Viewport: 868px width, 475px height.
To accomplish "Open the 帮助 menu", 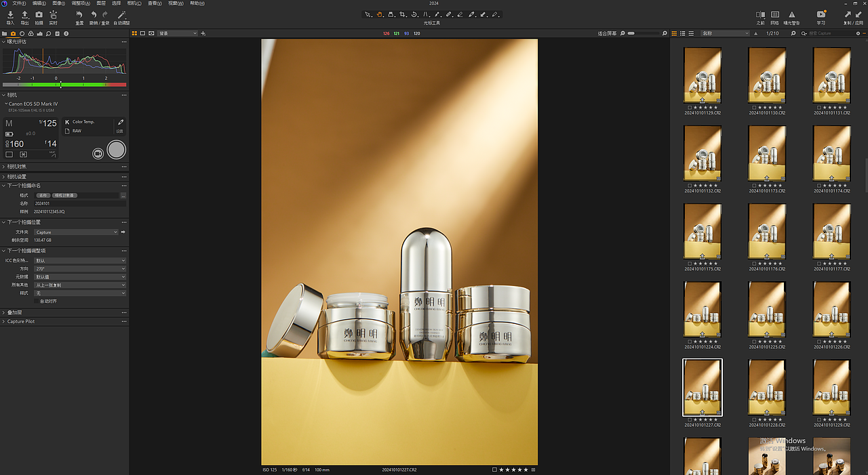I will [197, 3].
